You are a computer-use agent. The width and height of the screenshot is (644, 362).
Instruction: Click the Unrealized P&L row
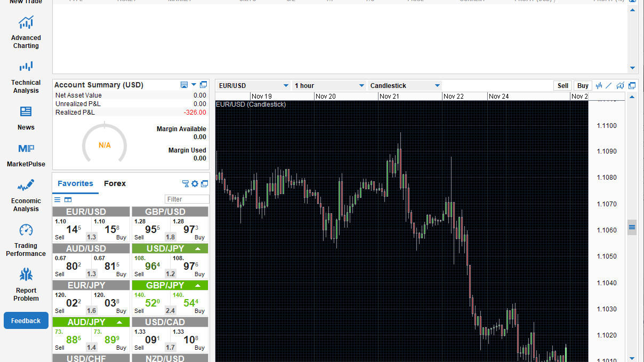pyautogui.click(x=131, y=103)
